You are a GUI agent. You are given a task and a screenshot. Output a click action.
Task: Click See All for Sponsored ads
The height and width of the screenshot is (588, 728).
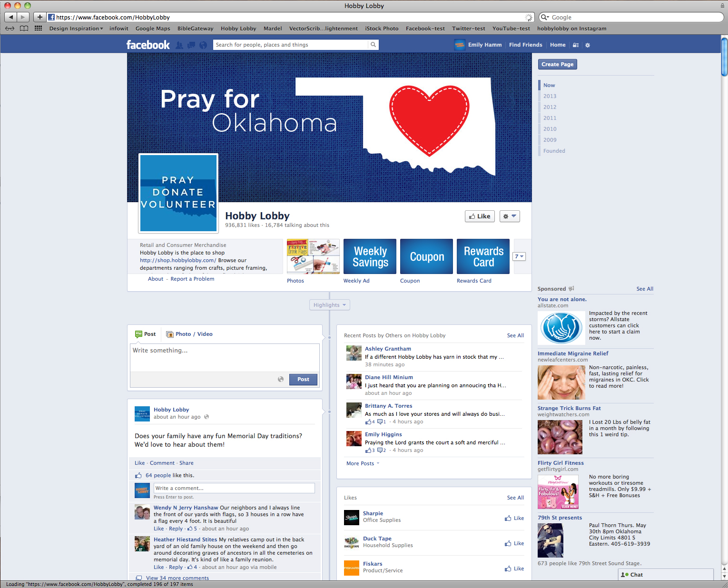click(645, 289)
